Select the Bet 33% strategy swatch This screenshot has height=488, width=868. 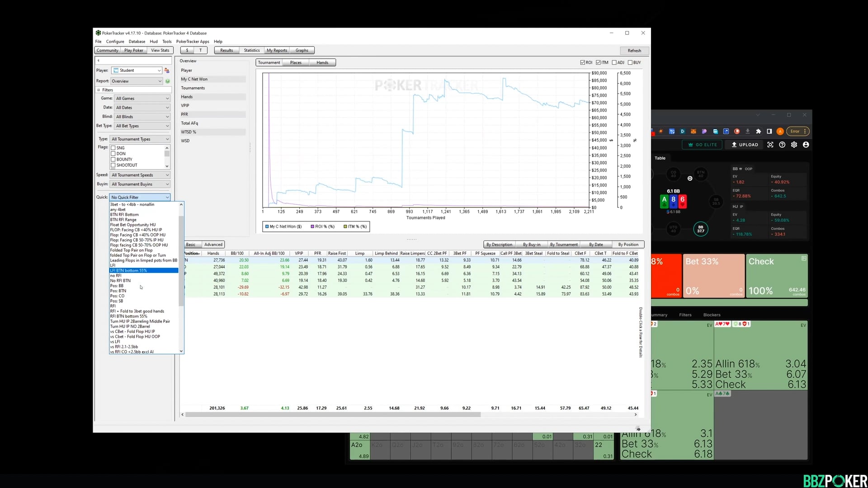(713, 276)
